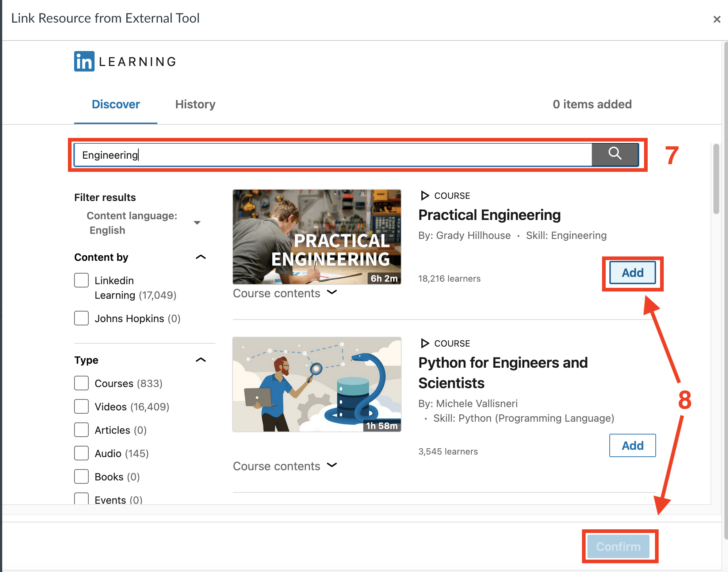
Task: Check the Johns Hopkins filter
Action: coord(81,318)
